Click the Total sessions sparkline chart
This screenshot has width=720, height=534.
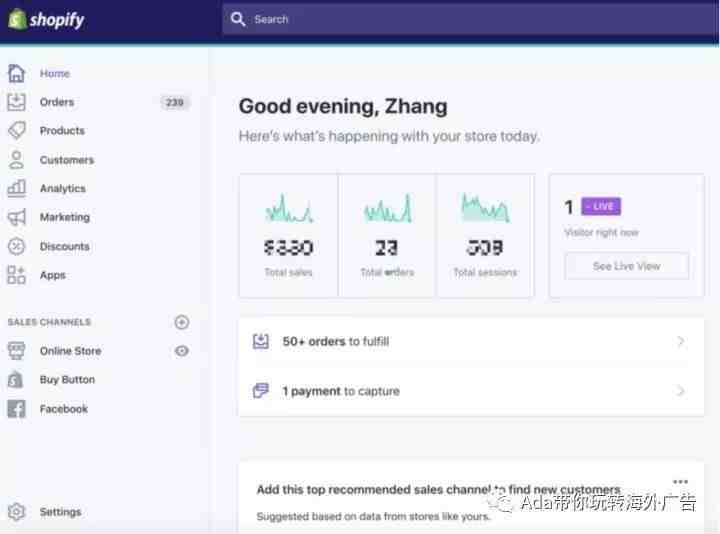(x=485, y=208)
